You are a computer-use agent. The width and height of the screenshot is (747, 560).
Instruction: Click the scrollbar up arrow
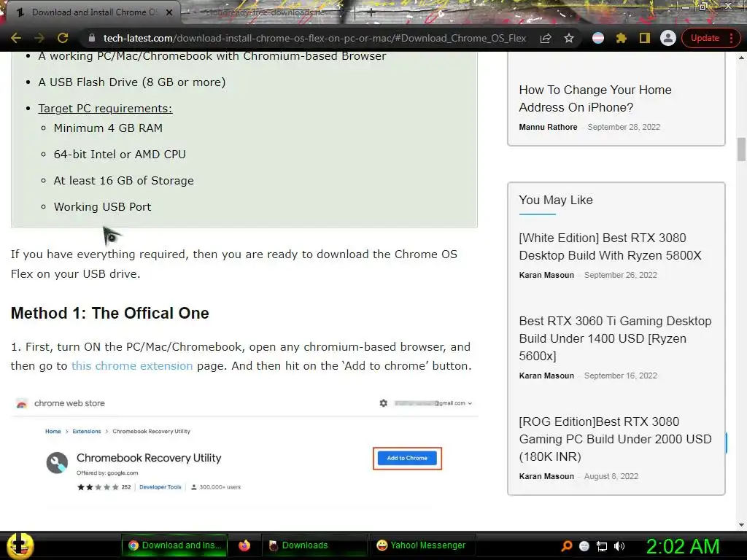(741, 58)
